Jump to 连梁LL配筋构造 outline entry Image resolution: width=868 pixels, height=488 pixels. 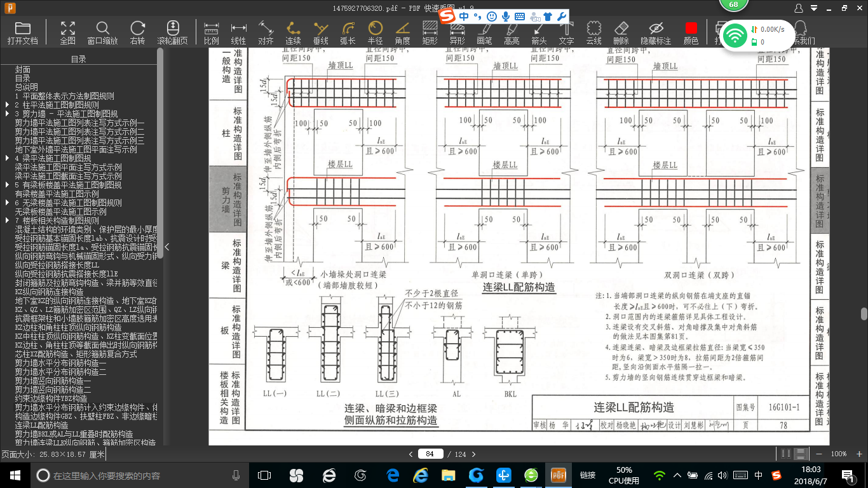tap(42, 425)
